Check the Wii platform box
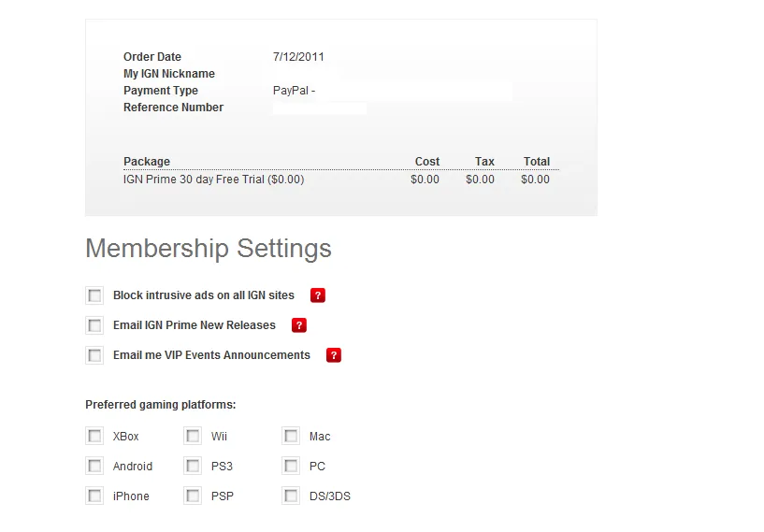Screen dimensions: 764x532 pyautogui.click(x=193, y=436)
